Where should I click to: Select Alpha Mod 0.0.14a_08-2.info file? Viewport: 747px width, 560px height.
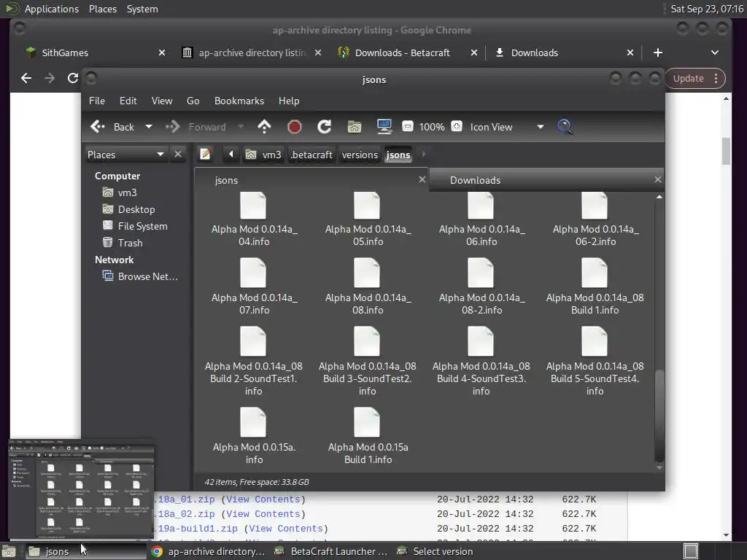(481, 287)
